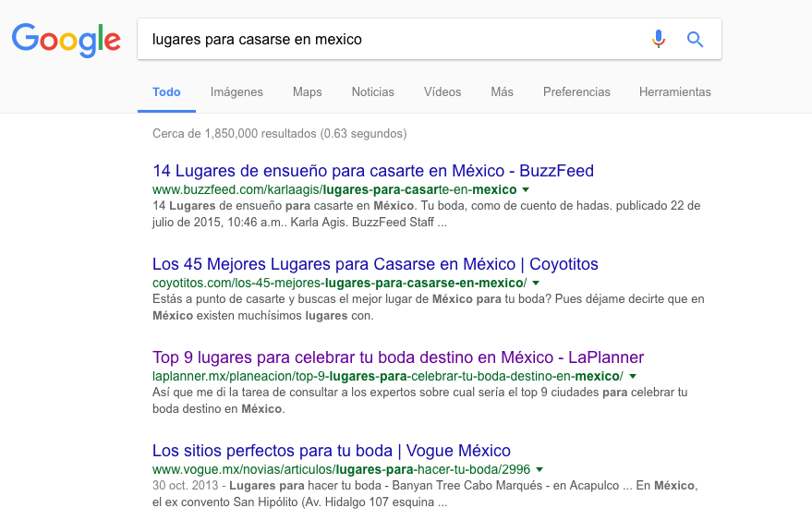Screen dimensions: 812x532
Task: Open Vogue México sitios perfectos link
Action: point(331,451)
